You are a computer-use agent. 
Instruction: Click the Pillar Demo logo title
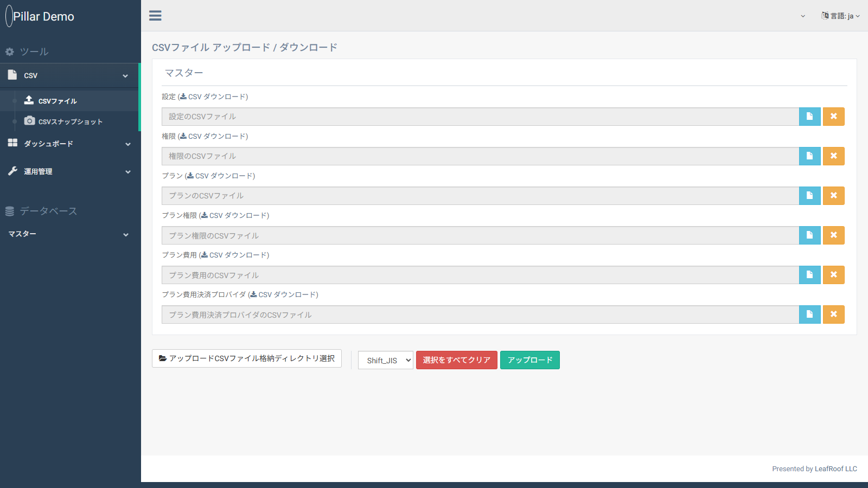(43, 16)
